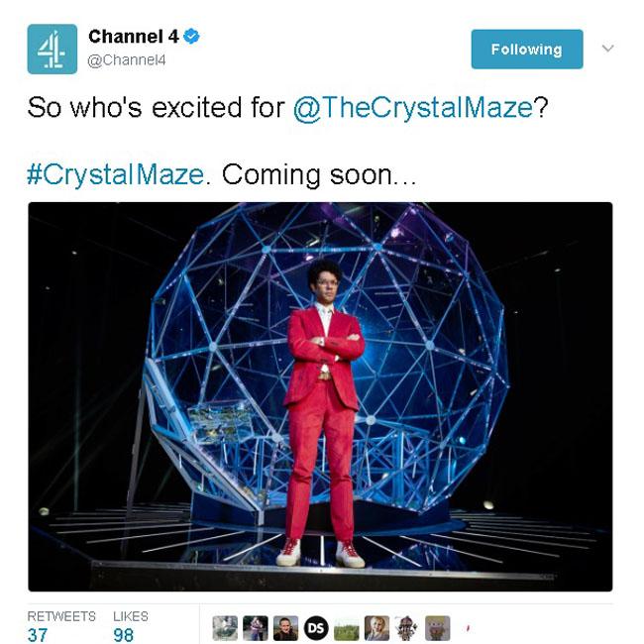Toggle the Following button to unfollow Channel 4
644x644 pixels.
[527, 50]
